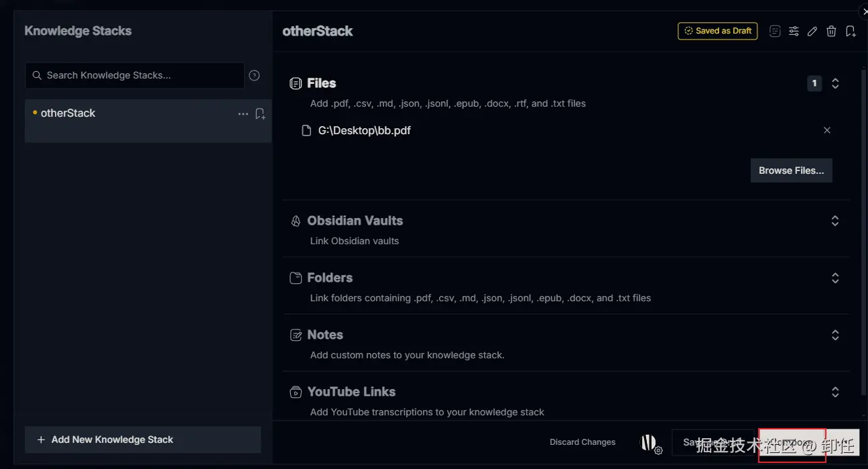Click the bookmark icon on the otherStack row
This screenshot has height=469, width=868.
pos(260,114)
